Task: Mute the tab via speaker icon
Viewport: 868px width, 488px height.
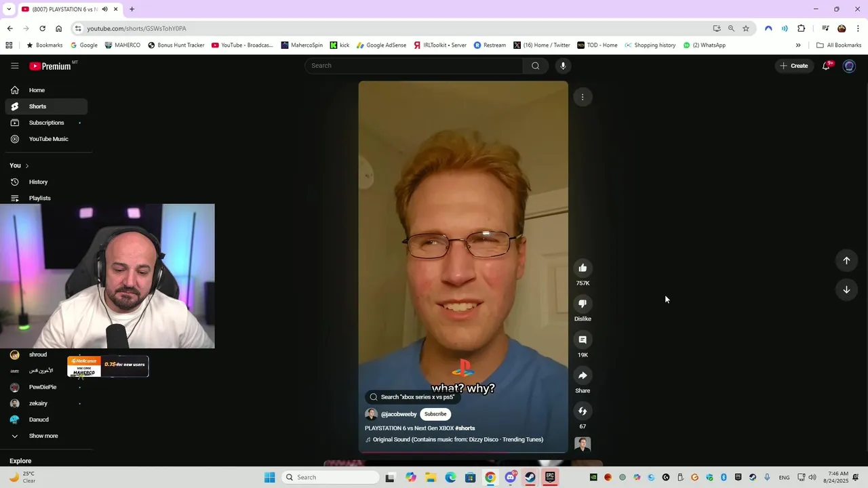Action: pyautogui.click(x=105, y=9)
